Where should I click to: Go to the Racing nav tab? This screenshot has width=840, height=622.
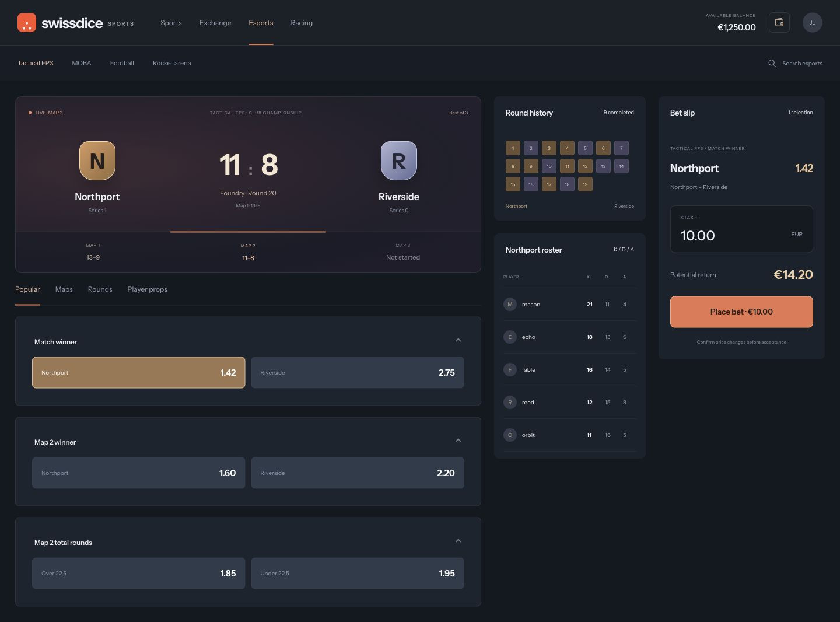click(x=302, y=23)
